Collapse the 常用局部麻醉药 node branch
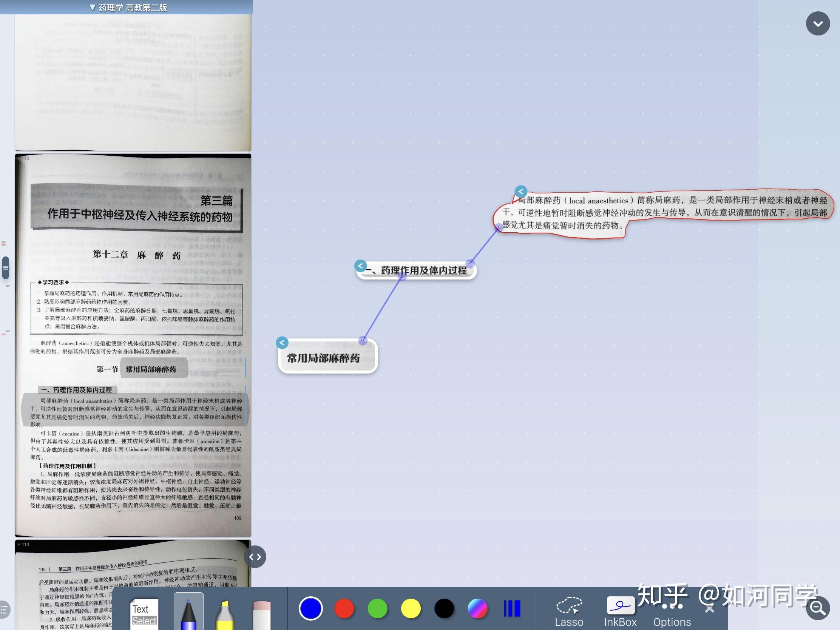The image size is (840, 630). (282, 343)
